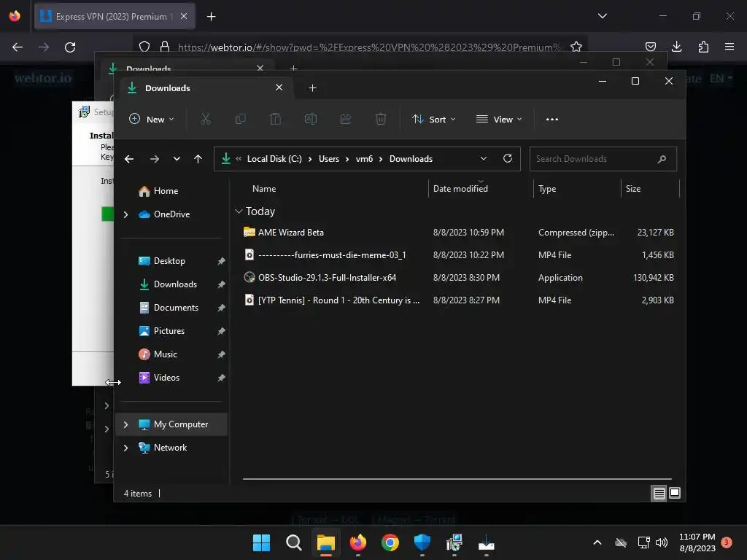
Task: Open Windows Security shield in taskbar
Action: 422,542
